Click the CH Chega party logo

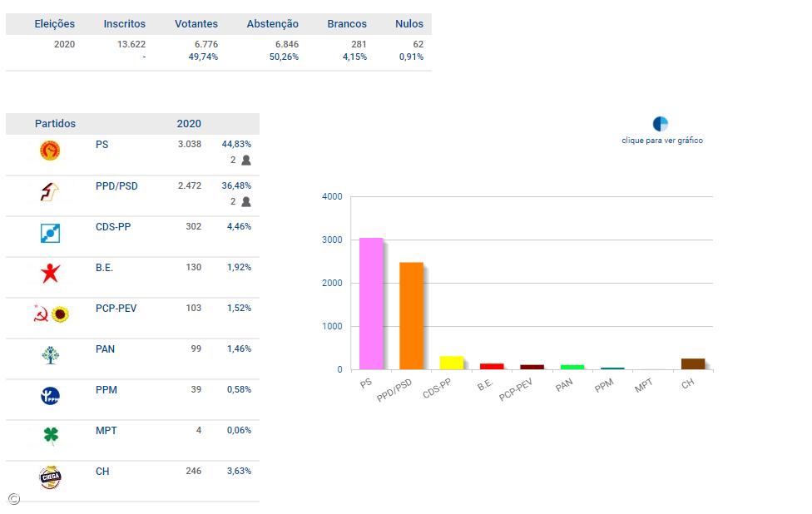[x=50, y=477]
